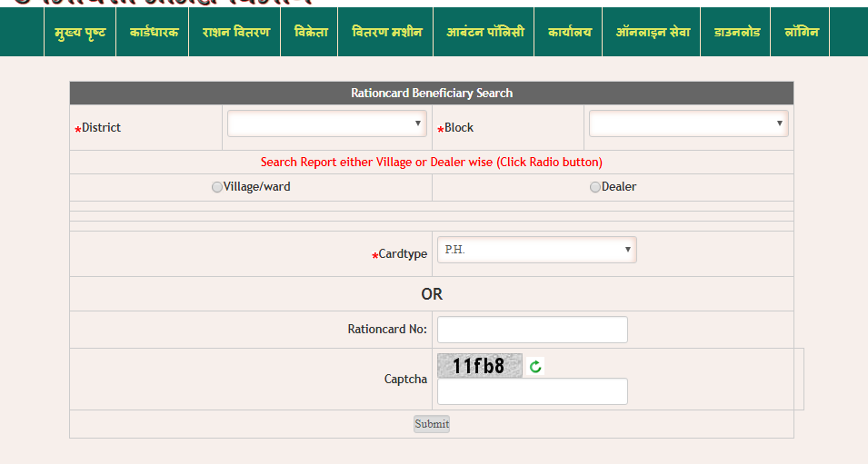
Task: Open the Block dropdown
Action: 689,123
